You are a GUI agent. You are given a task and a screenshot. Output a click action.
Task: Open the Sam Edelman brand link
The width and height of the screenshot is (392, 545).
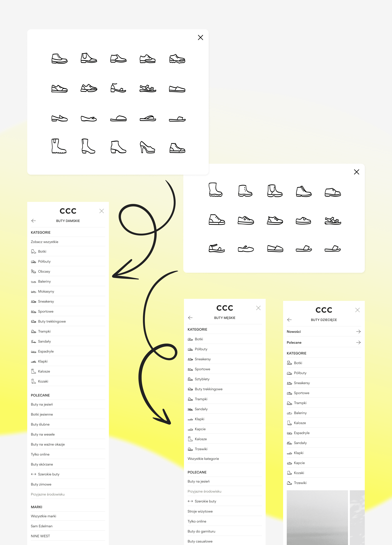(42, 526)
